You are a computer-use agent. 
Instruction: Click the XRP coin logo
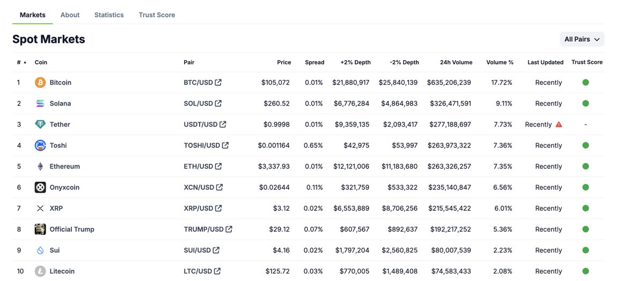pos(40,208)
